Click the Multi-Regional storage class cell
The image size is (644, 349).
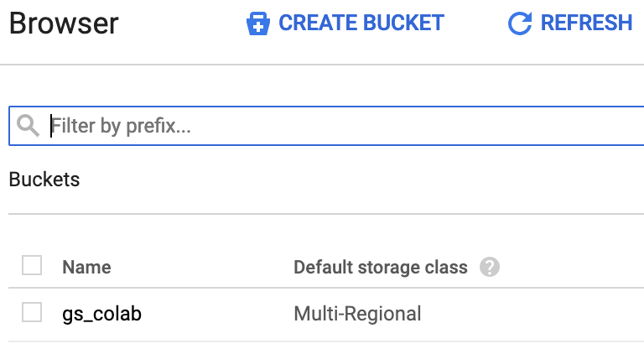pyautogui.click(x=357, y=315)
